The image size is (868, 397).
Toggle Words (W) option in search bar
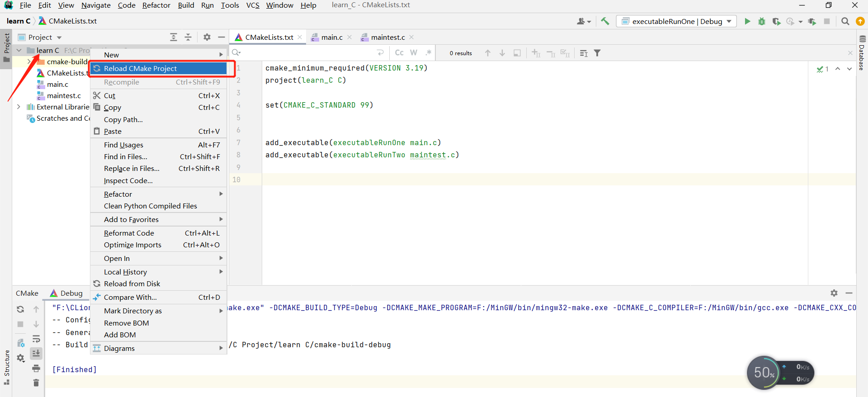click(x=414, y=53)
